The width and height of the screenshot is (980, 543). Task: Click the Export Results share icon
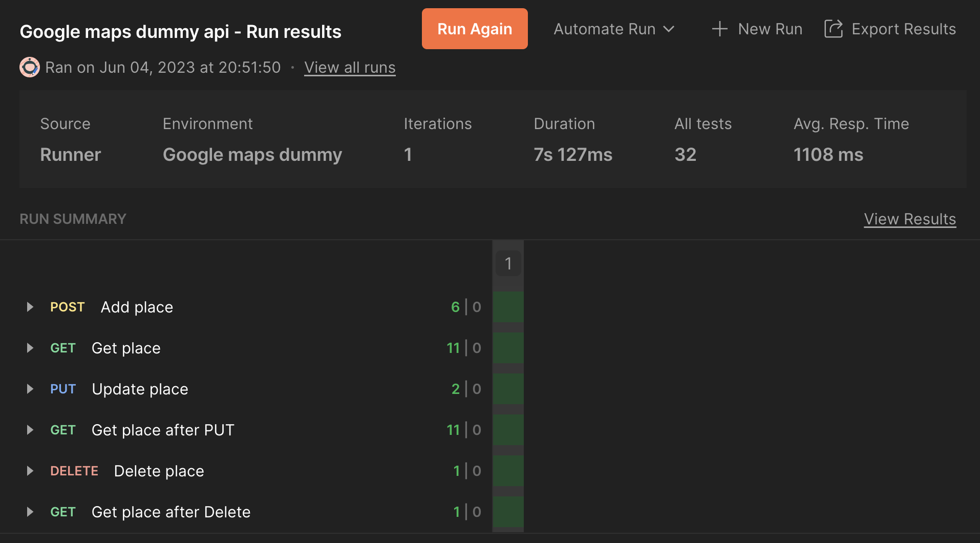click(834, 29)
